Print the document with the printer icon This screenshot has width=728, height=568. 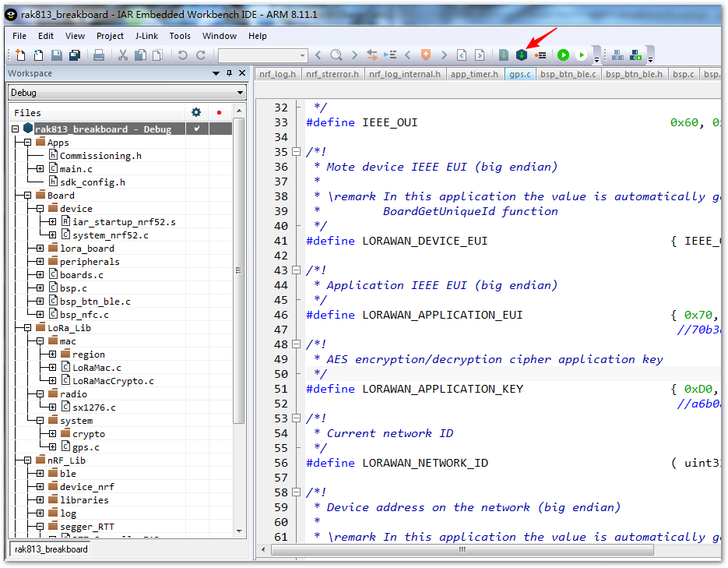(x=98, y=55)
